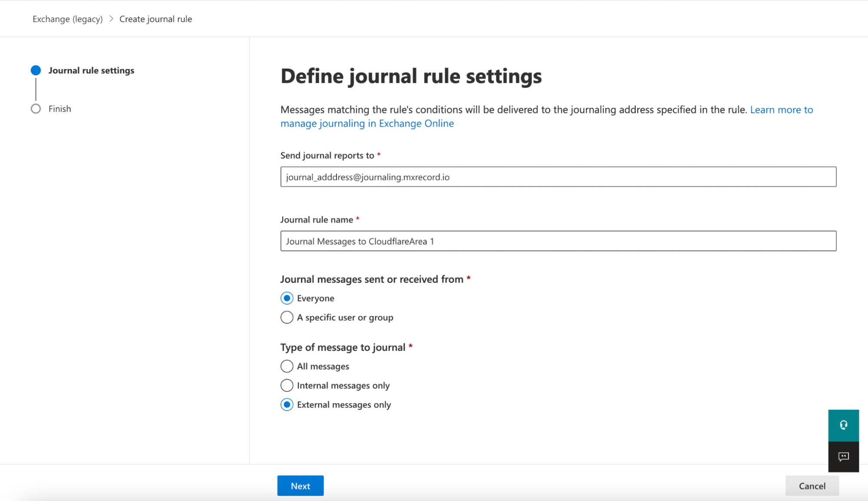Image resolution: width=868 pixels, height=501 pixels.
Task: Click inside the 'Send journal reports to' field
Action: point(558,177)
